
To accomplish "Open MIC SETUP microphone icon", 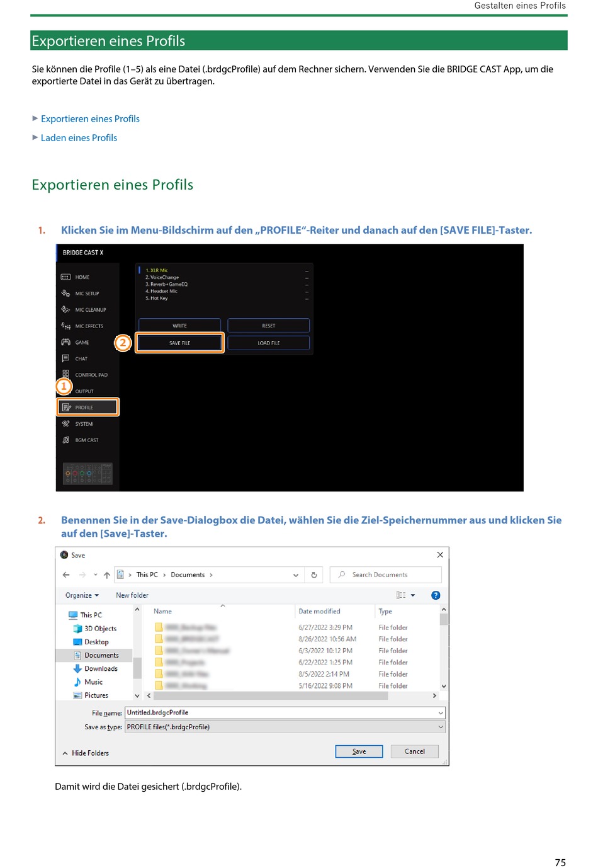I will (x=65, y=294).
